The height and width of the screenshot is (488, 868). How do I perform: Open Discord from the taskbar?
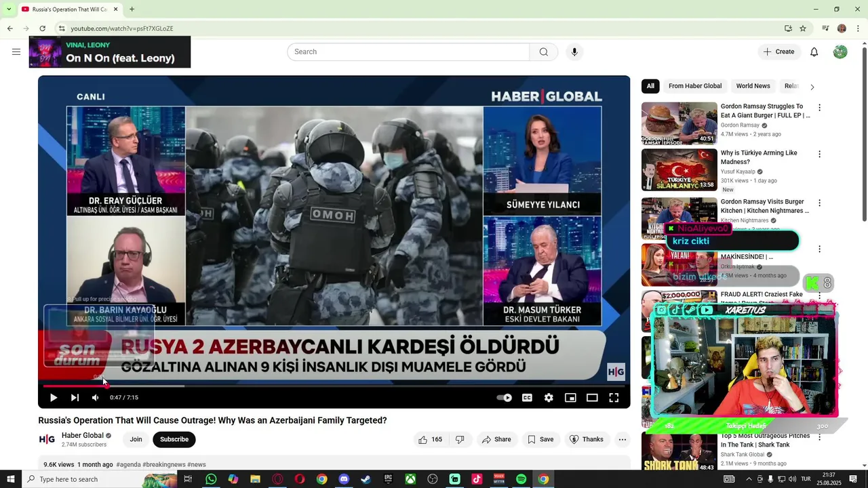tap(344, 479)
